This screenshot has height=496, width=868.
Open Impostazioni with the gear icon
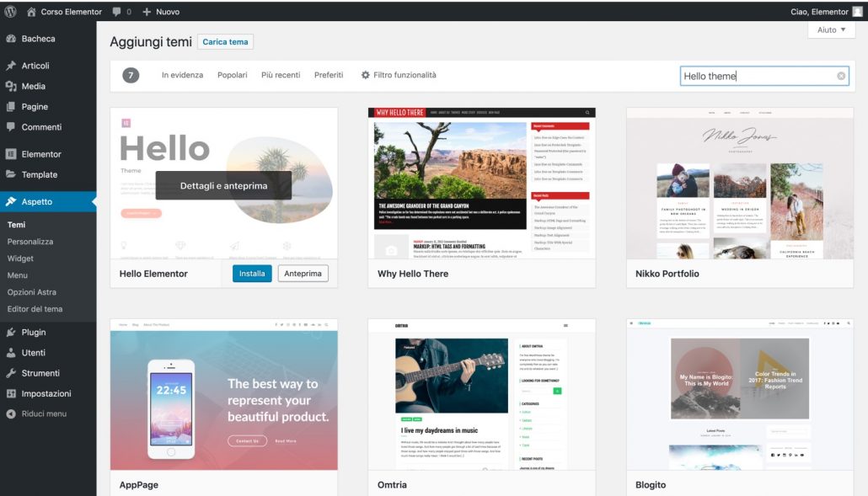click(11, 392)
